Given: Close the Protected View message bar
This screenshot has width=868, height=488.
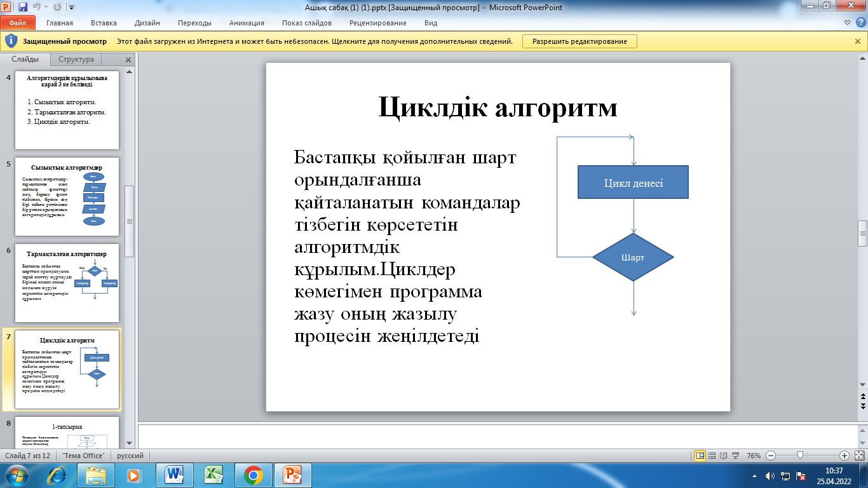Looking at the screenshot, I should [858, 41].
